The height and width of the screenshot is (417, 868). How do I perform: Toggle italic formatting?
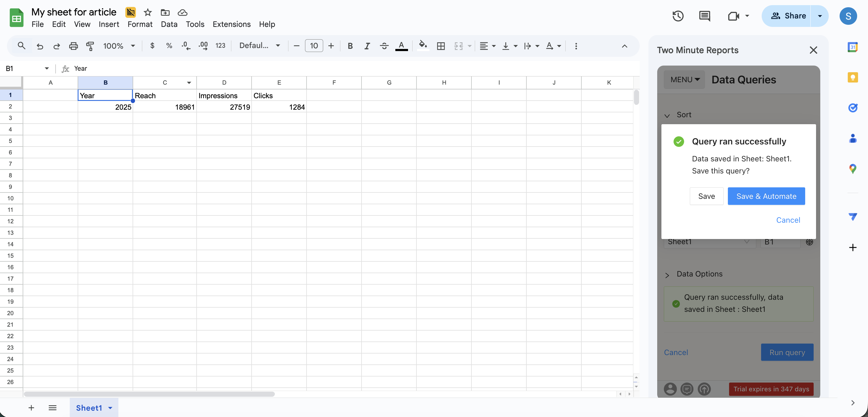[x=367, y=46]
